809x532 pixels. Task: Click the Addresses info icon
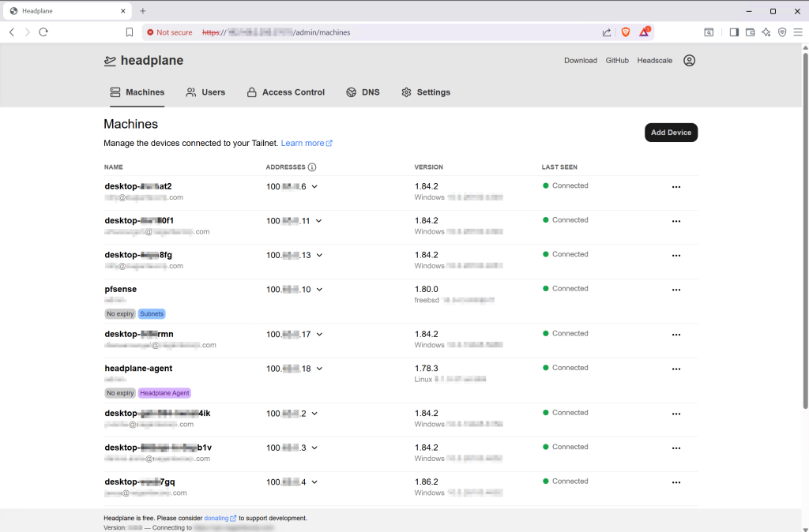tap(311, 167)
